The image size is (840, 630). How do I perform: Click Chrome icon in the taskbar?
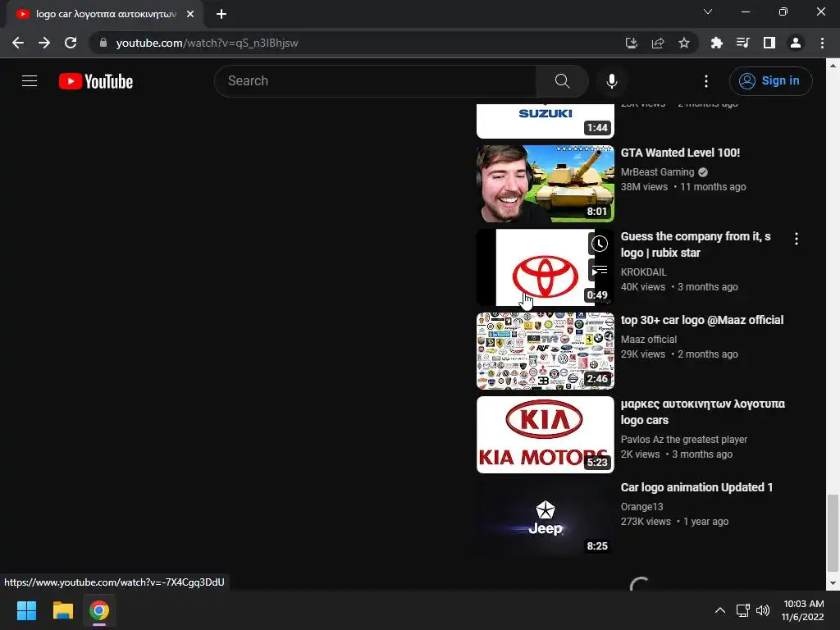tap(99, 610)
